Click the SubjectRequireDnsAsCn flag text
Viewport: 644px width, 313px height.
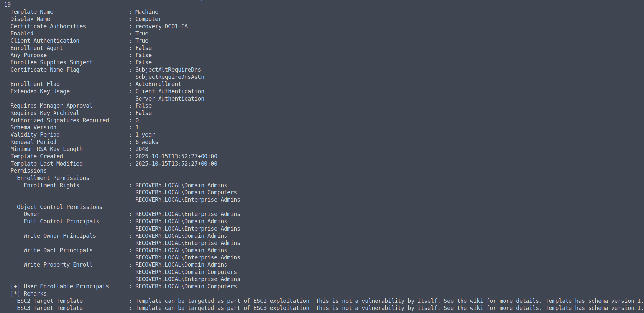tap(170, 77)
